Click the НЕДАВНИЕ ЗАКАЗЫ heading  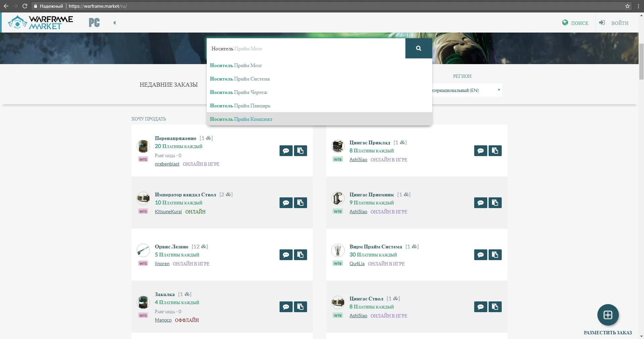[x=168, y=85]
